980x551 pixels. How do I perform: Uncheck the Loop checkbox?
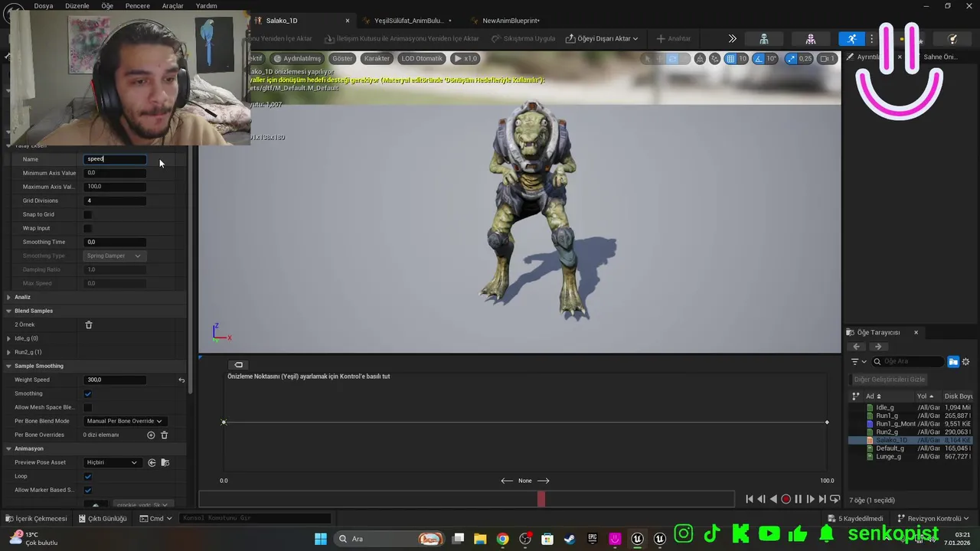[87, 476]
